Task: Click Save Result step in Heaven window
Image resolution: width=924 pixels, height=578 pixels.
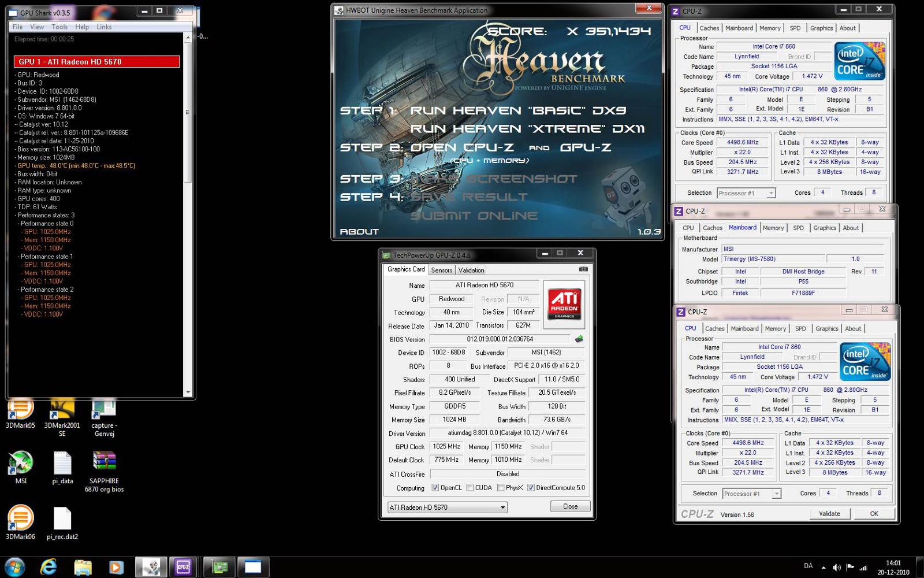Action: 469,197
